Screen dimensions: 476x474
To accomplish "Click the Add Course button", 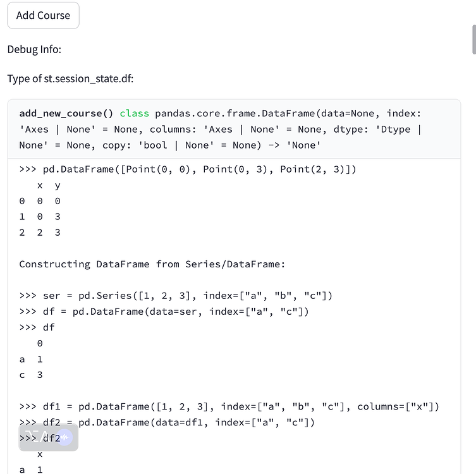I will tap(43, 15).
